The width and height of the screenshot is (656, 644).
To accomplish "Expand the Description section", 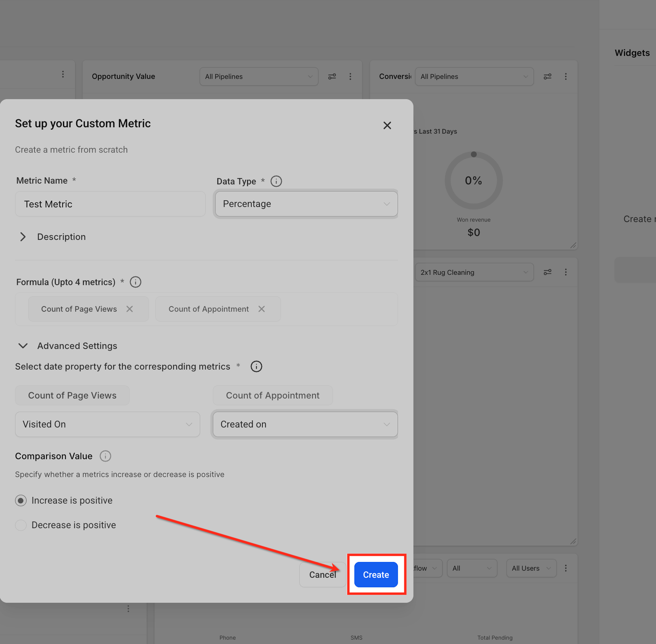I will point(23,237).
